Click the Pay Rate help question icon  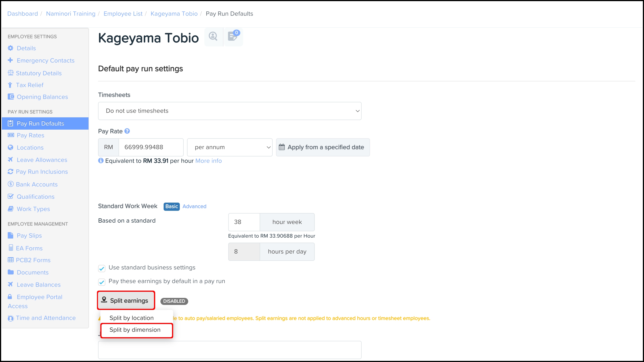127,131
